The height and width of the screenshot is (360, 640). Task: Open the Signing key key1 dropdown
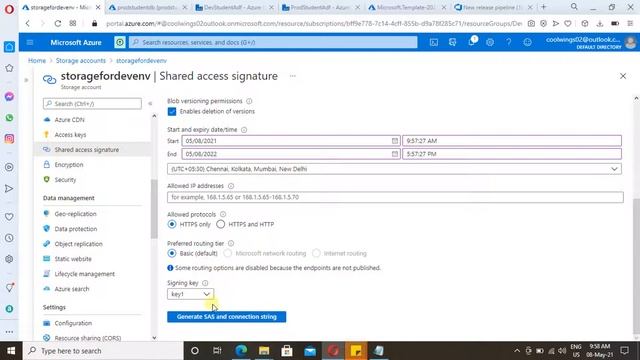coord(190,294)
